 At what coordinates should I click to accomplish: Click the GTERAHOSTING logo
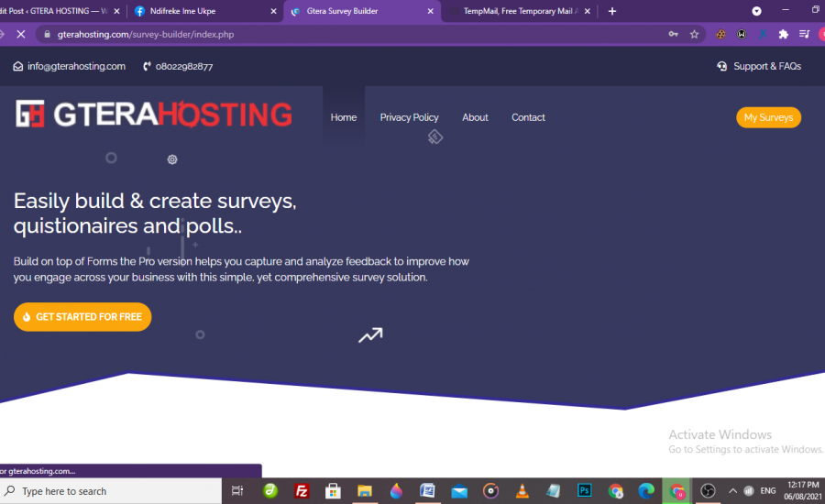[153, 115]
